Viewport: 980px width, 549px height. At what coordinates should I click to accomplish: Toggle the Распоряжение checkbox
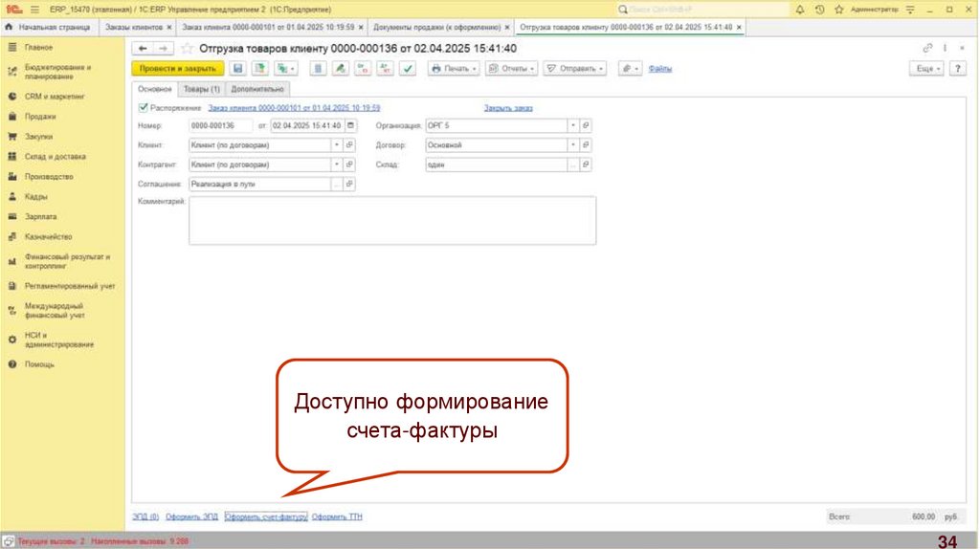(x=143, y=108)
